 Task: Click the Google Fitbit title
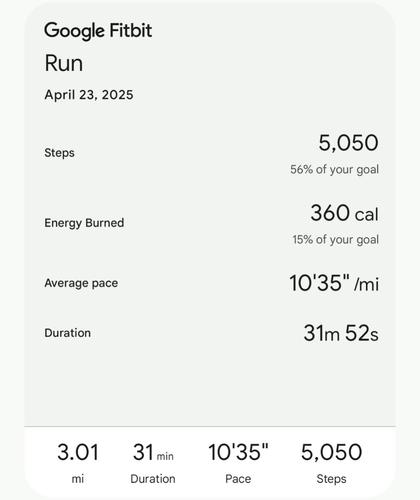[98, 31]
